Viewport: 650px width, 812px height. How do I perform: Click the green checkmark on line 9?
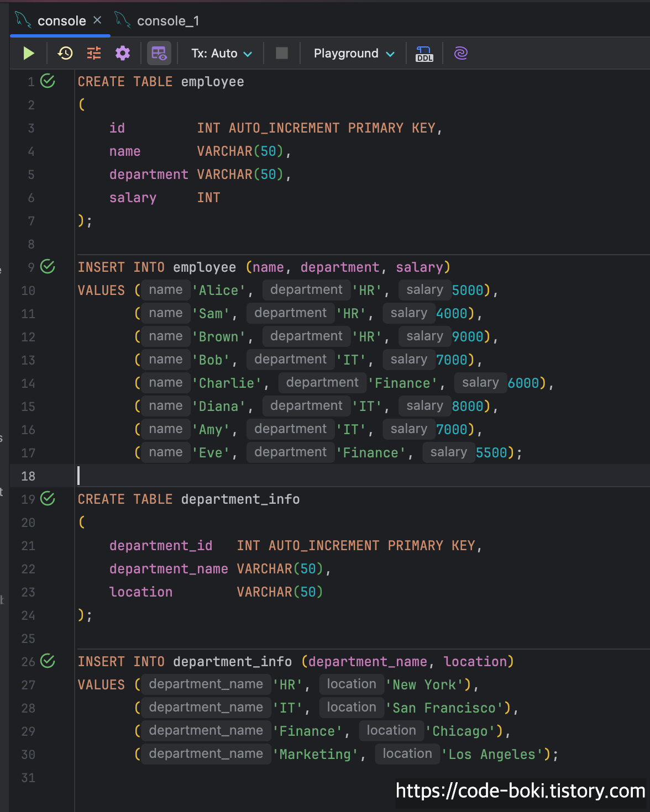[48, 267]
